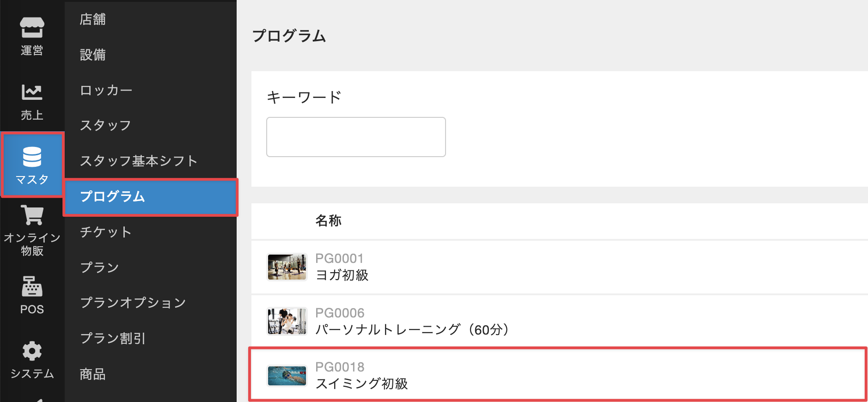Open the sales chart (売上) icon
The image size is (868, 402).
click(32, 92)
